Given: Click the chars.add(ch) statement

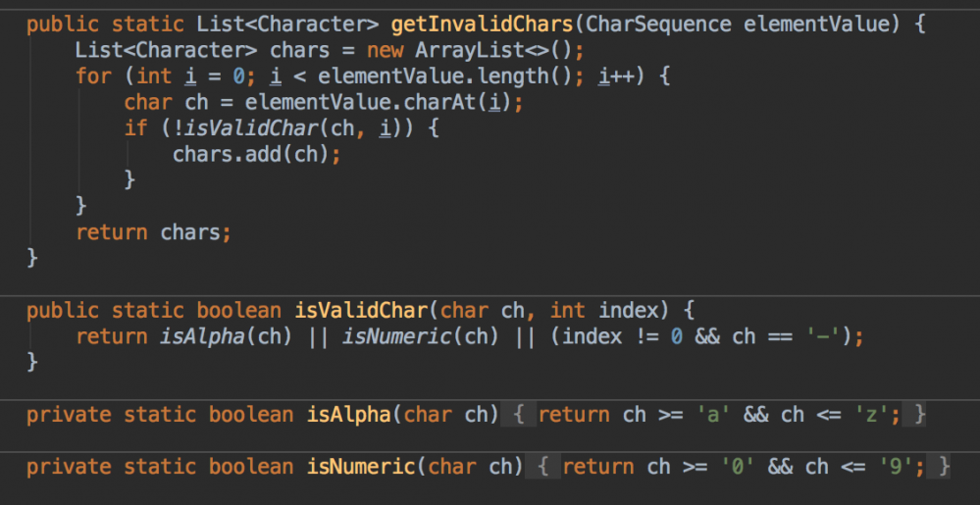Looking at the screenshot, I should (260, 154).
